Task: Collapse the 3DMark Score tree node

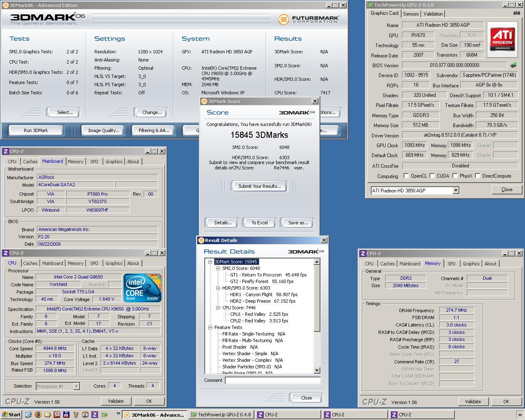Action: (x=210, y=262)
